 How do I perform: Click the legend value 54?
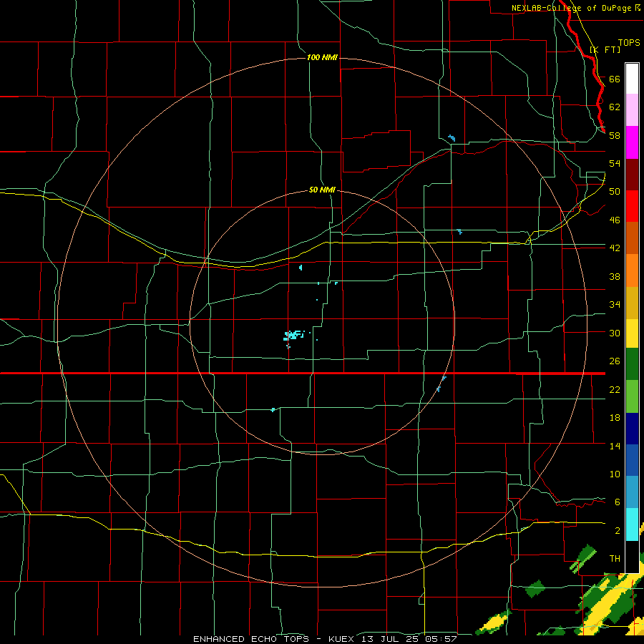point(615,163)
